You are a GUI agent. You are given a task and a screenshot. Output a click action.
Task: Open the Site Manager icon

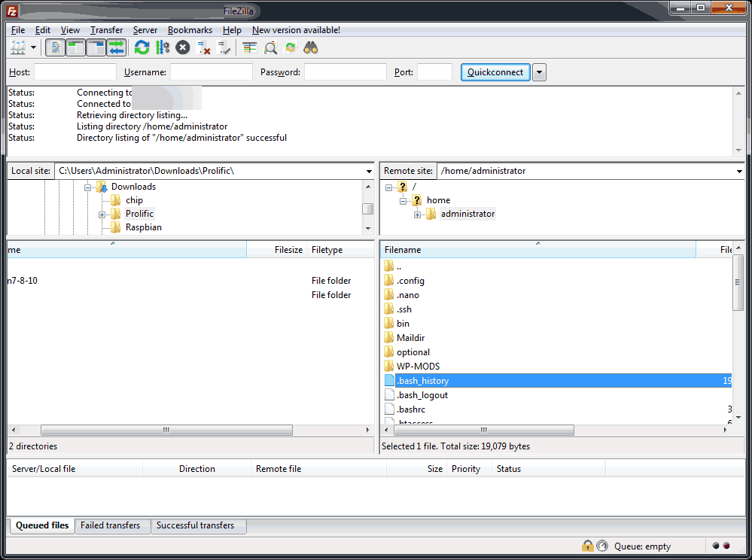pyautogui.click(x=18, y=47)
